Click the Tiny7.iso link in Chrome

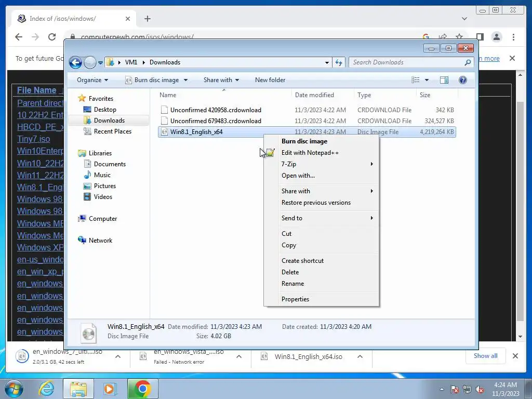(x=34, y=139)
